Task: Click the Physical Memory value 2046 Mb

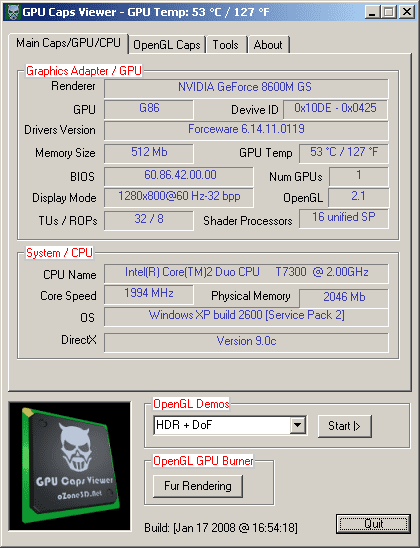Action: point(343,298)
